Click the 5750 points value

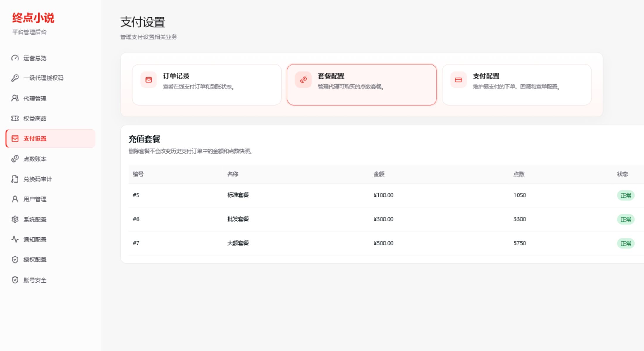pyautogui.click(x=520, y=243)
